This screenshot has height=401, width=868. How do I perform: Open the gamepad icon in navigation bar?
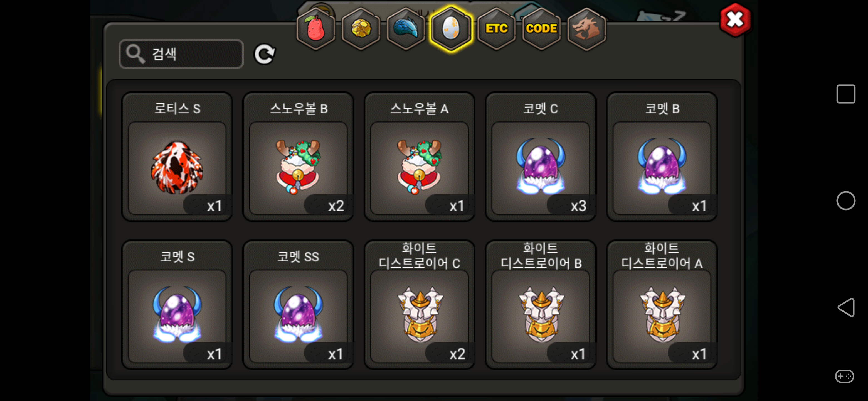pos(845,376)
